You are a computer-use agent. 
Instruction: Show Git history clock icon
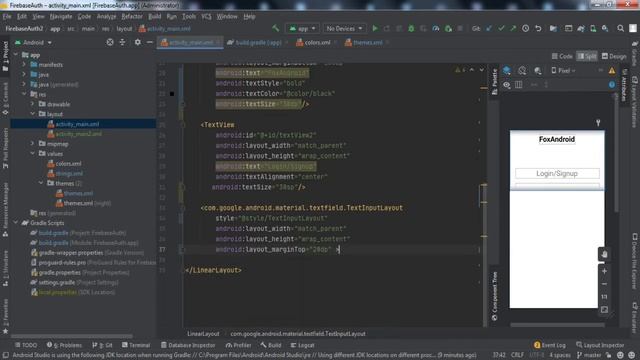525,29
